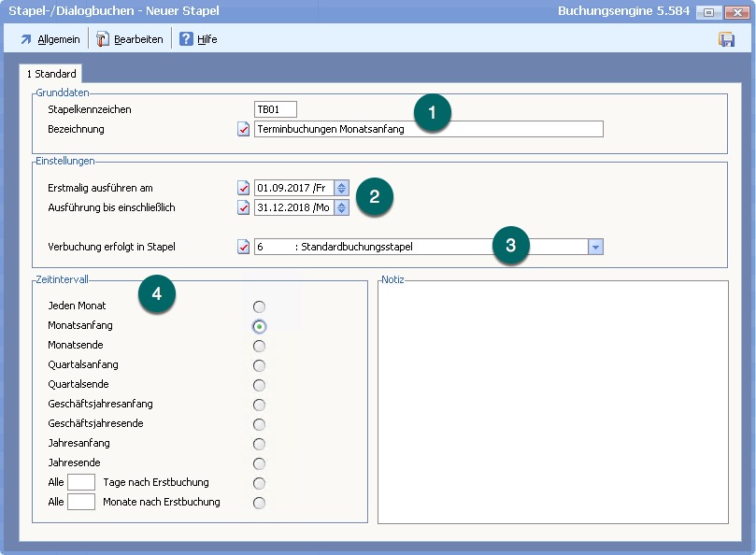Click the Bearbeiten menu label
This screenshot has width=756, height=555.
[138, 39]
